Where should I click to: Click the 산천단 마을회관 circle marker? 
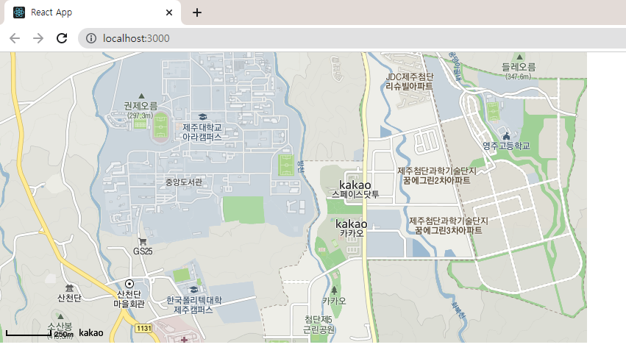(129, 284)
